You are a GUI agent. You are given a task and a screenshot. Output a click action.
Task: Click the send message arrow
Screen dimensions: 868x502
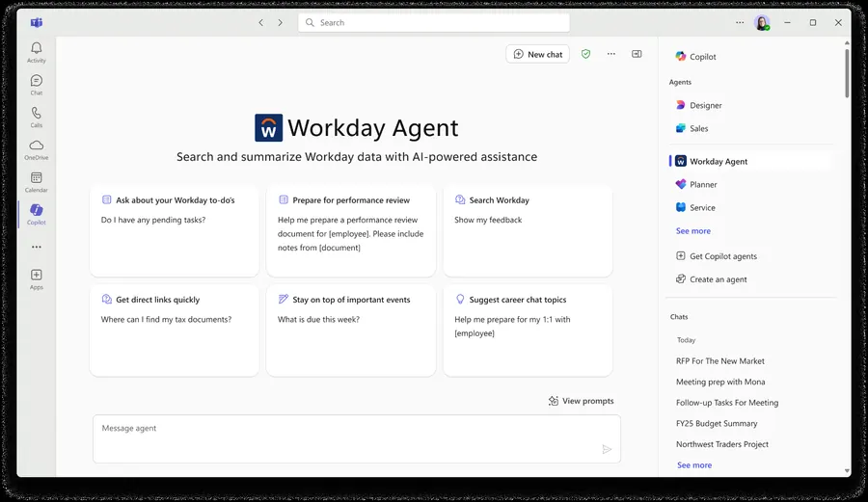point(607,449)
